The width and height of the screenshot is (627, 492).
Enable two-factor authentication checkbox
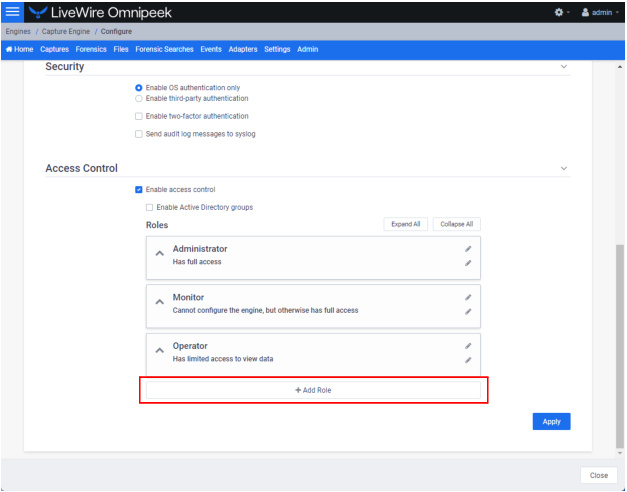(x=139, y=116)
